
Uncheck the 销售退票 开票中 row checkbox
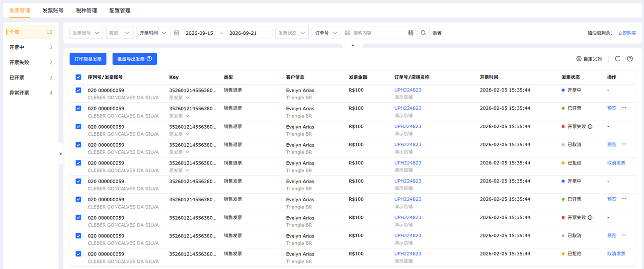coord(78,91)
